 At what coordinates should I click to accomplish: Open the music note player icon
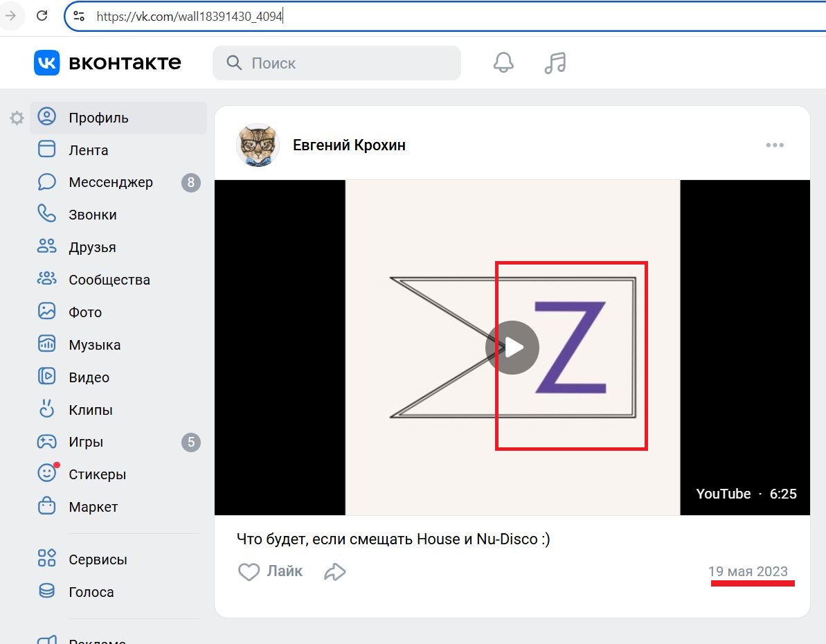pyautogui.click(x=555, y=63)
